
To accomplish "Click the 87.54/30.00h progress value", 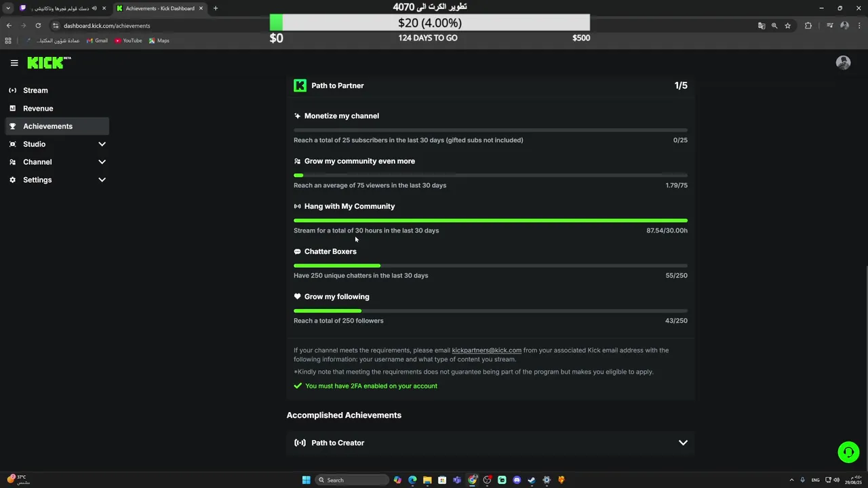I will [x=667, y=230].
